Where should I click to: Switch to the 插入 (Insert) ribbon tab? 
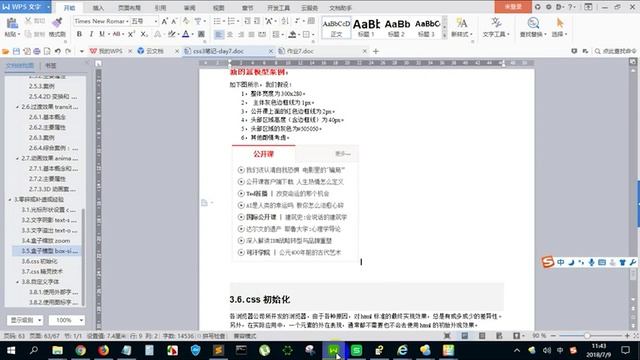click(98, 8)
